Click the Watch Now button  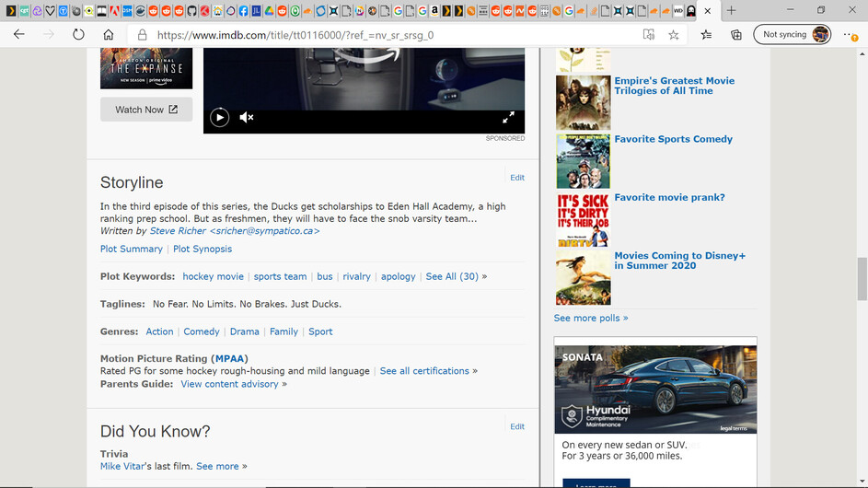click(146, 110)
